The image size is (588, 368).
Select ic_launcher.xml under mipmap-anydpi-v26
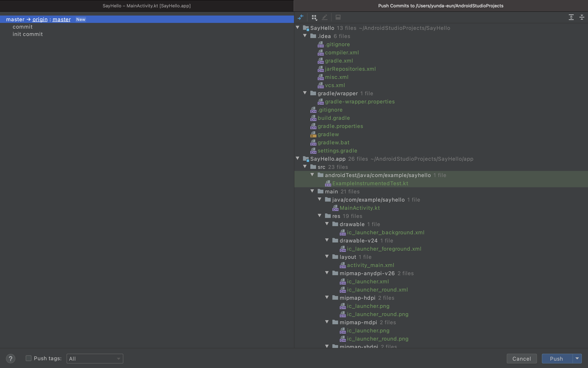tap(368, 282)
